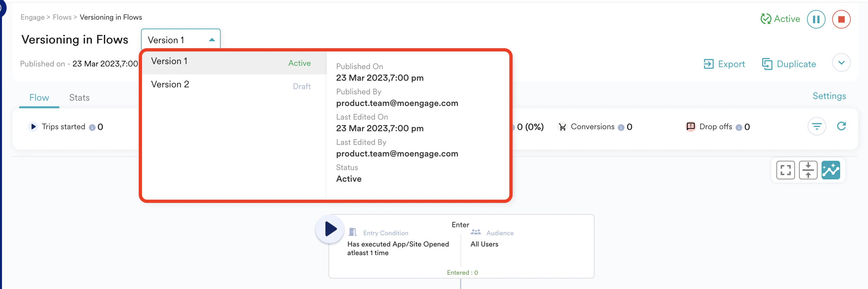Click the Audience label
868x289 pixels.
[x=500, y=233]
